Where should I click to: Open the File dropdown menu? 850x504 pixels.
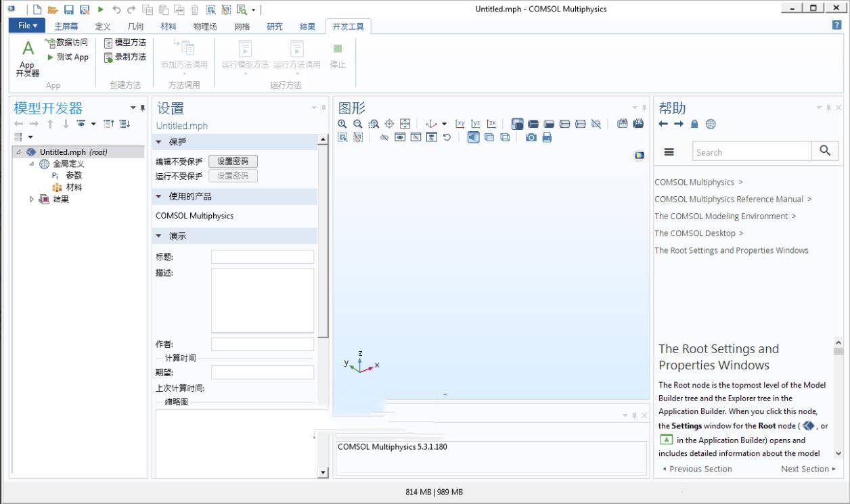[28, 26]
